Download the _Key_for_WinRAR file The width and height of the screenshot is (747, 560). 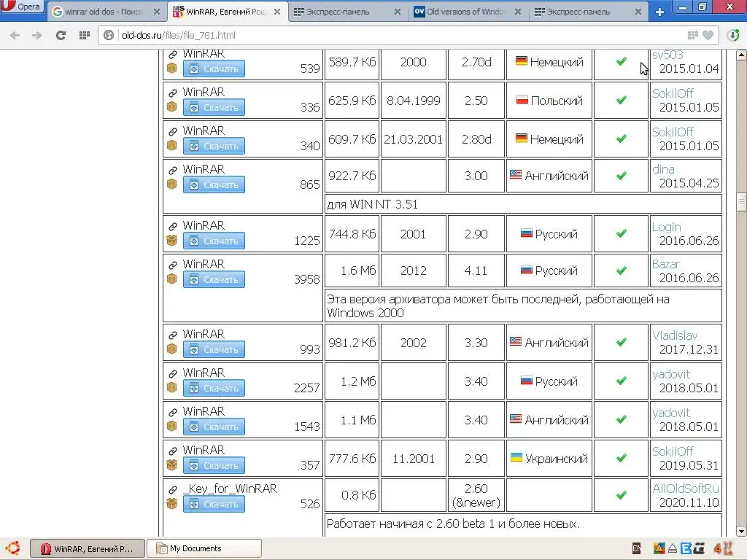tap(214, 505)
